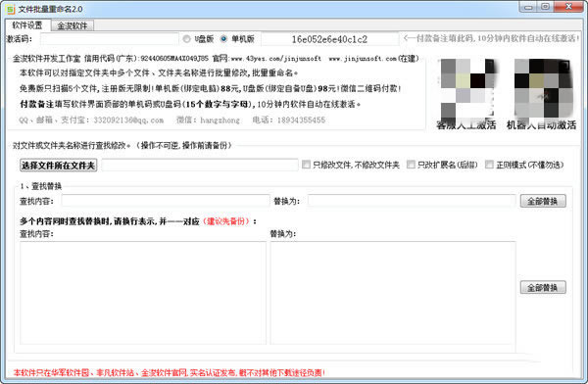Toggle the 正则模式 checkbox

tap(489, 165)
